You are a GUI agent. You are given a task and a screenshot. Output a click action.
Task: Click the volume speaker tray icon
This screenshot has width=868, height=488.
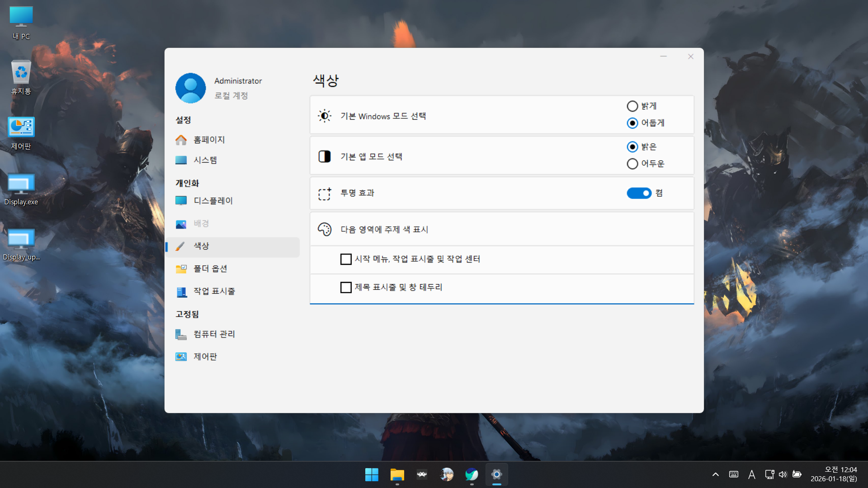pos(783,474)
